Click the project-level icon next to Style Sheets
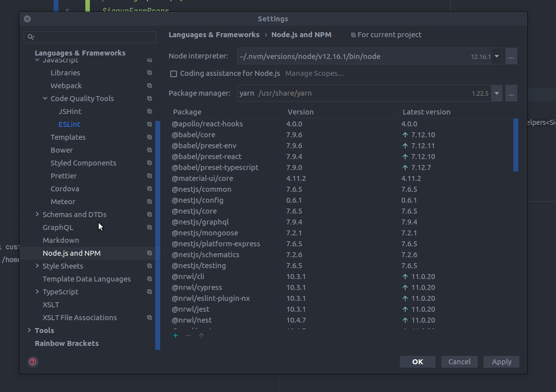This screenshot has height=392, width=556. pyautogui.click(x=150, y=266)
